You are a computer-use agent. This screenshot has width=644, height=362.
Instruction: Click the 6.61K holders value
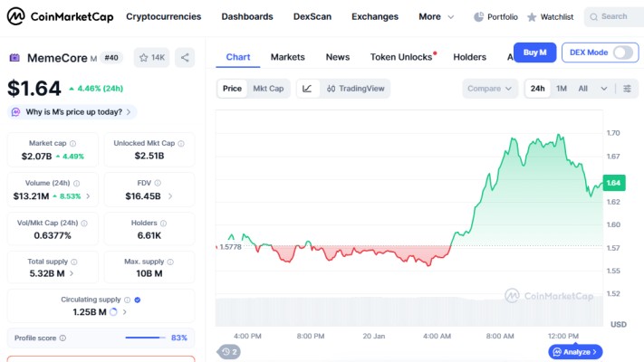[149, 235]
